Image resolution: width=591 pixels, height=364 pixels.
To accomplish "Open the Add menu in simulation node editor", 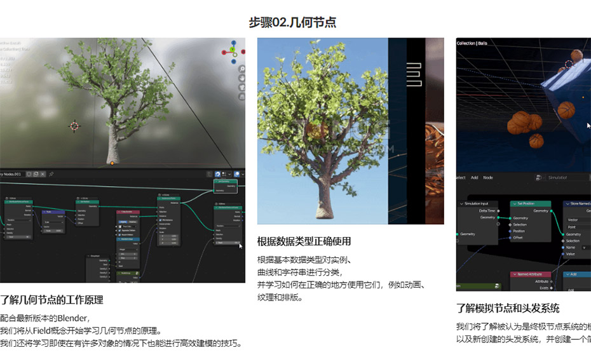I will [x=475, y=177].
